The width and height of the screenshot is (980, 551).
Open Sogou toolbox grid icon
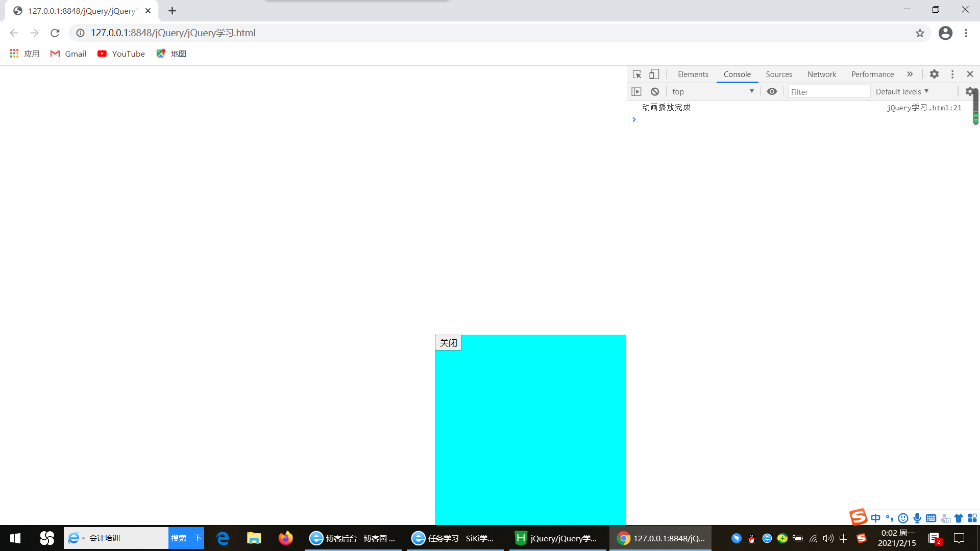[x=972, y=518]
